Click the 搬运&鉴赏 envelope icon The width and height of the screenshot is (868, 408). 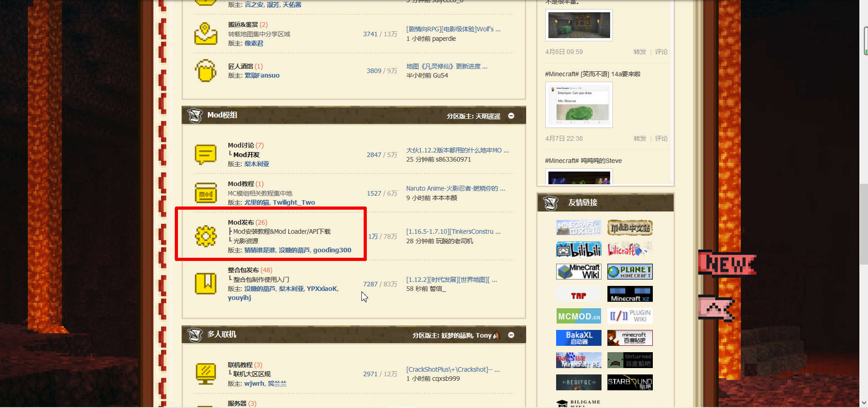coord(206,34)
